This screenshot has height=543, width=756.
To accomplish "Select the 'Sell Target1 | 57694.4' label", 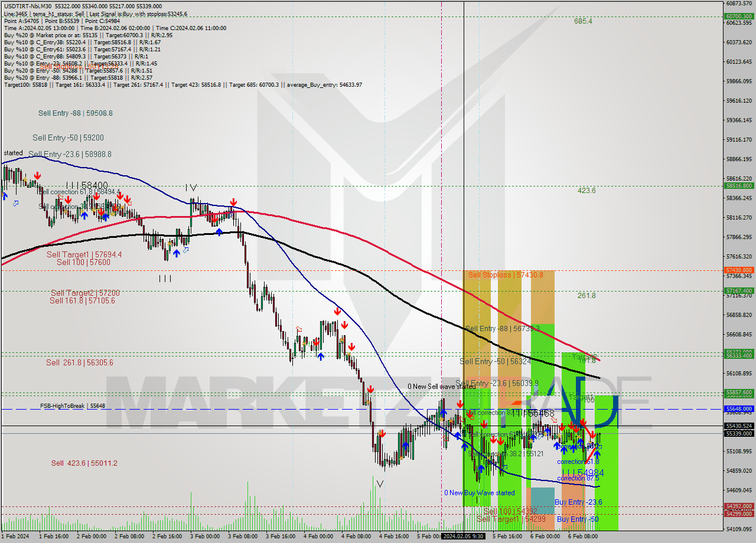I will pos(84,254).
